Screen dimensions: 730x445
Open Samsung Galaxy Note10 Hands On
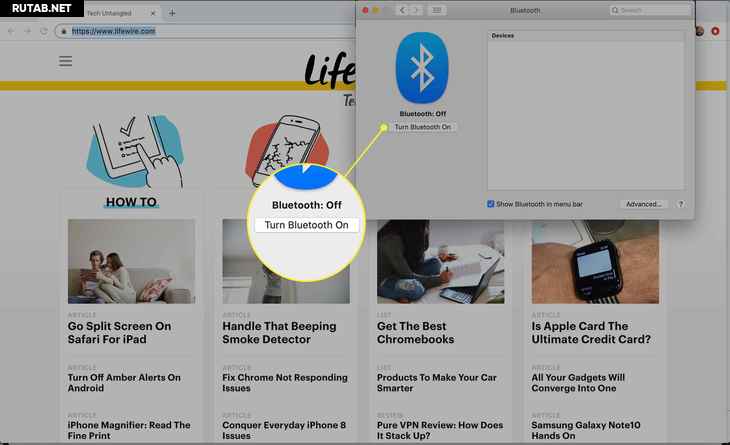coord(586,430)
